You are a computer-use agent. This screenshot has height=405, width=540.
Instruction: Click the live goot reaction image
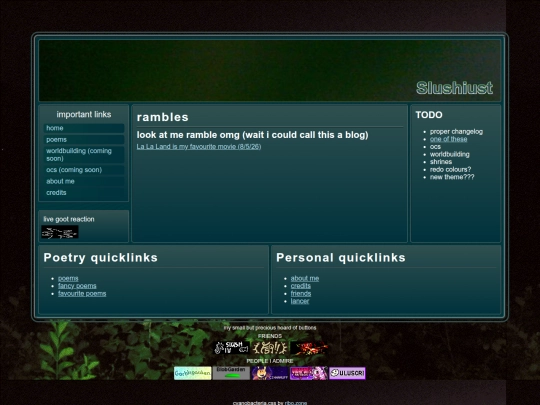pos(60,232)
